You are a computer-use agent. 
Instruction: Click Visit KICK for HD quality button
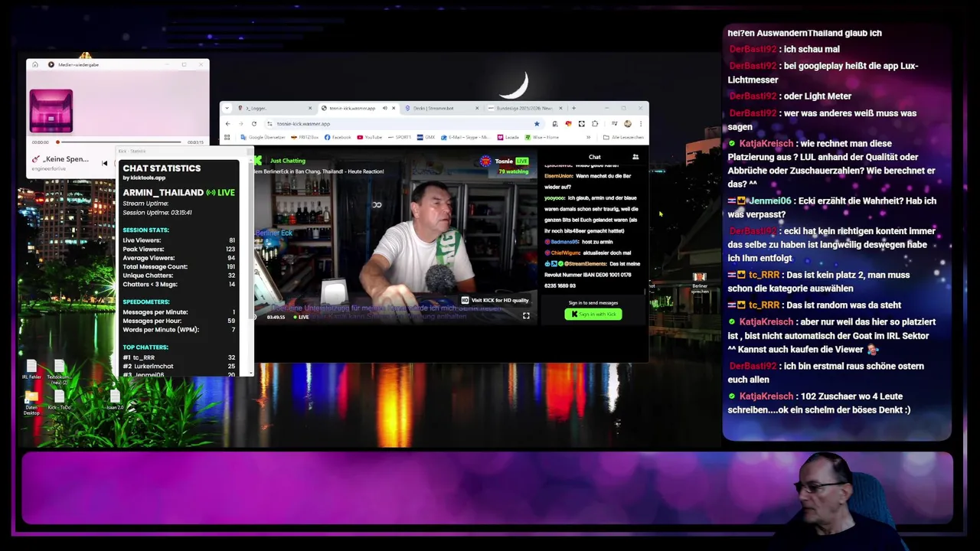click(495, 301)
